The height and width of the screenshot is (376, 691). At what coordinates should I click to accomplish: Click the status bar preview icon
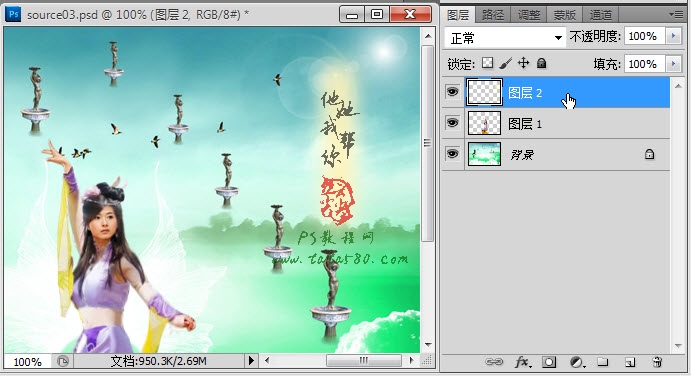pyautogui.click(x=63, y=361)
